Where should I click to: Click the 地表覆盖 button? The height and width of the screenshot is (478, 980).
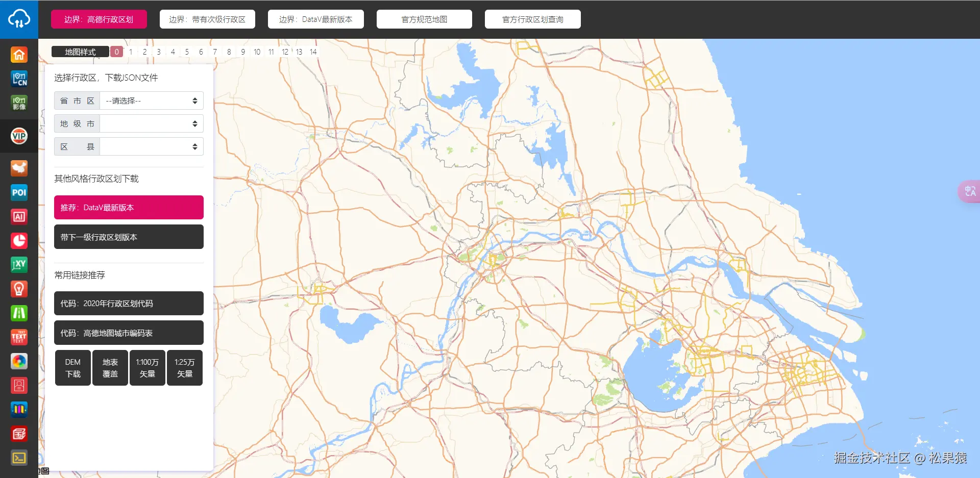point(110,368)
